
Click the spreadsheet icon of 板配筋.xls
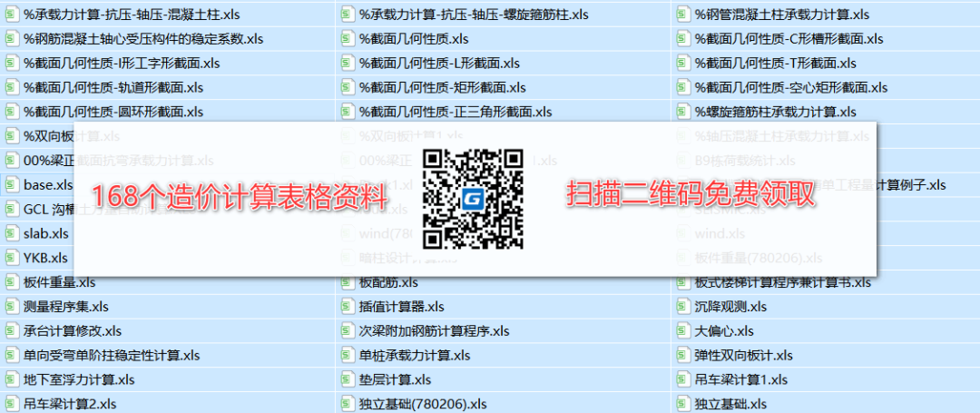348,282
